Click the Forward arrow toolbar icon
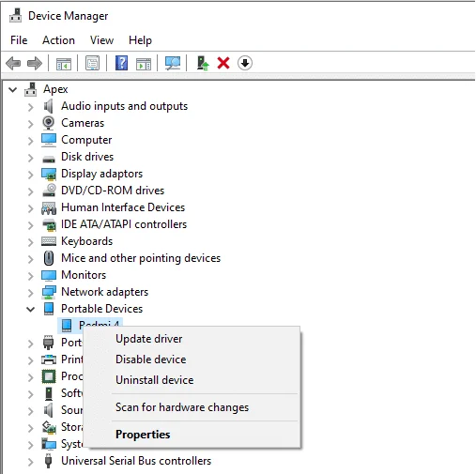Viewport: 476px width, 474px height. click(x=35, y=63)
